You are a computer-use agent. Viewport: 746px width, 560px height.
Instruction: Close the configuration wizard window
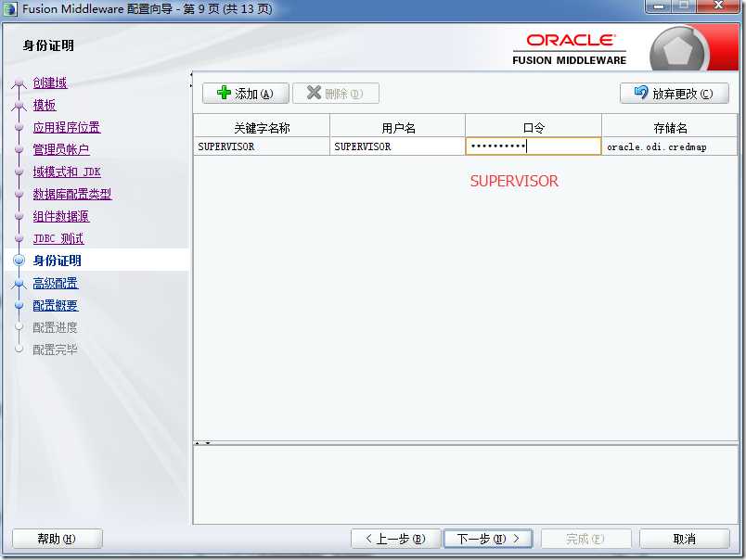[x=718, y=6]
